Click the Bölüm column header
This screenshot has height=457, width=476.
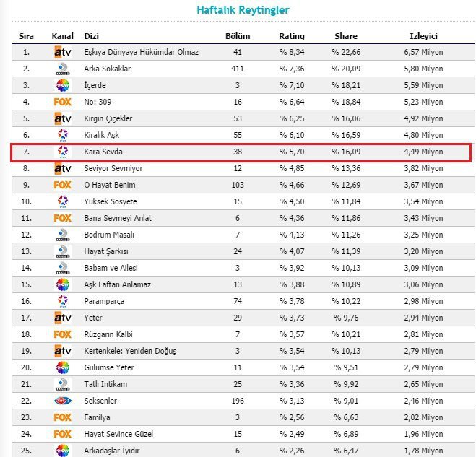[238, 36]
